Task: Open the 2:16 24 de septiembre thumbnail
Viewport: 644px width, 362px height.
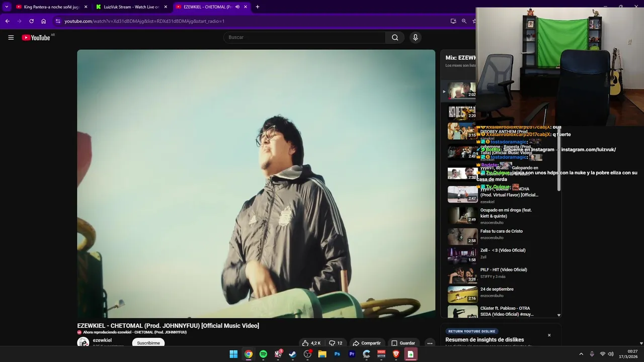Action: coord(462,294)
